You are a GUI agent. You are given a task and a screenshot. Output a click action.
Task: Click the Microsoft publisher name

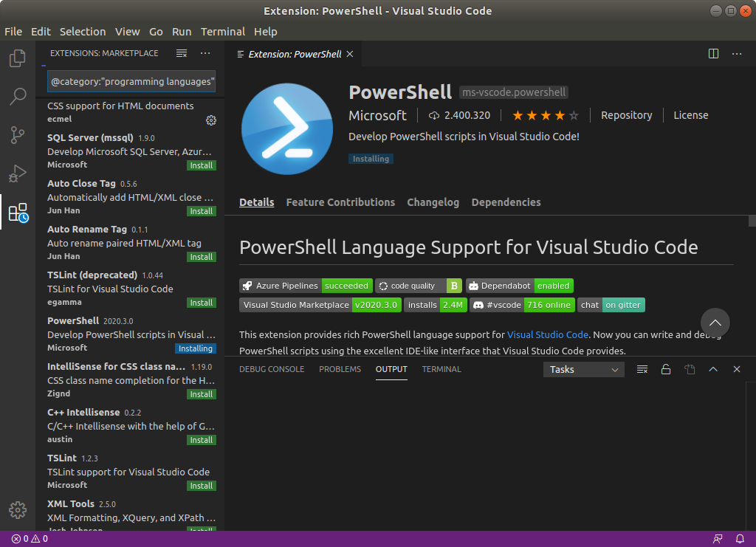[x=377, y=116]
